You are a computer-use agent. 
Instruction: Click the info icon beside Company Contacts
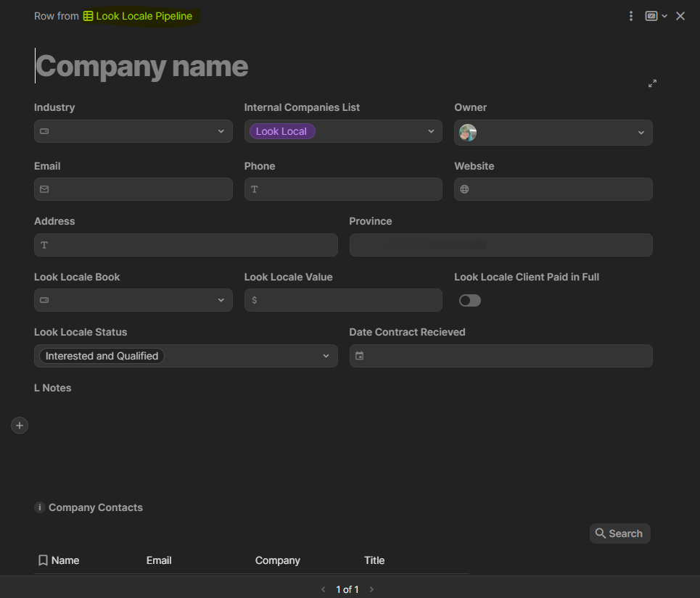click(x=40, y=507)
